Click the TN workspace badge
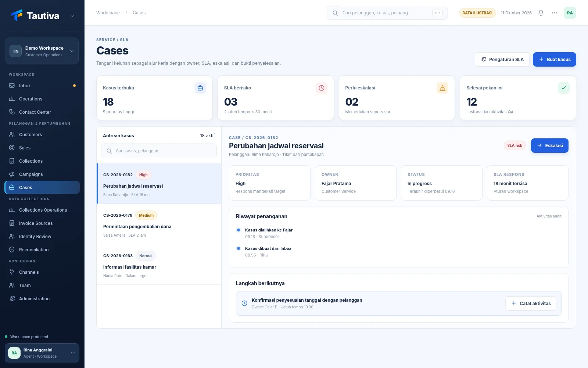588x368 pixels. 15,51
